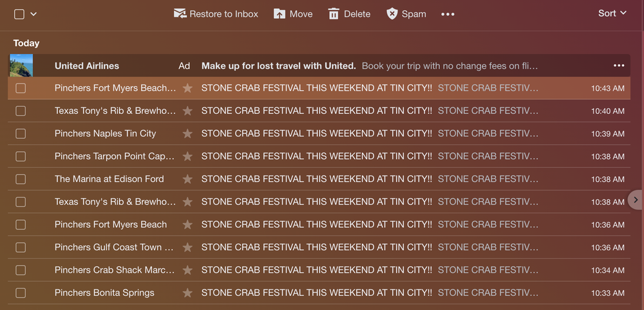Expand the collapsed right side panel arrow
Screen dimensions: 644x310
(636, 200)
